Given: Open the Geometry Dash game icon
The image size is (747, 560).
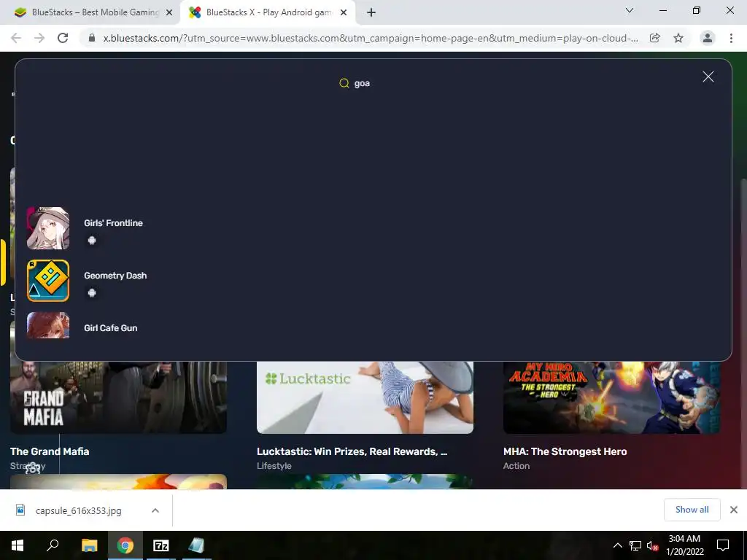Looking at the screenshot, I should [x=48, y=281].
